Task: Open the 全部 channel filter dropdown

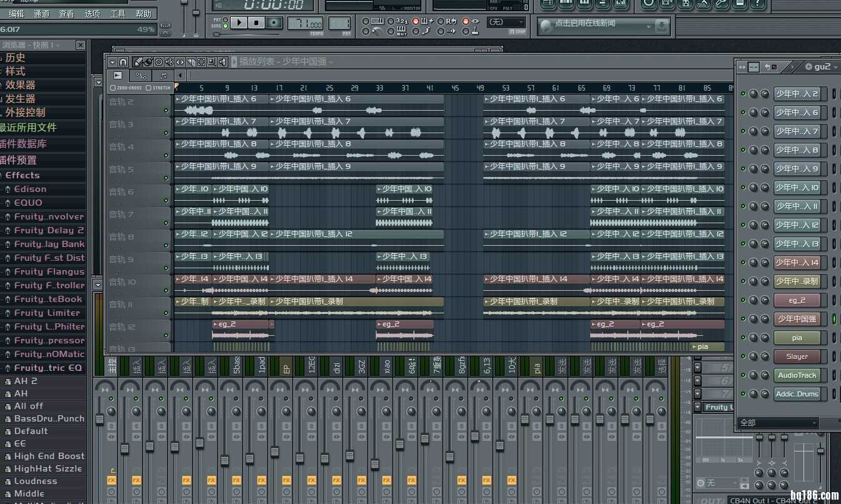Action: (x=778, y=423)
